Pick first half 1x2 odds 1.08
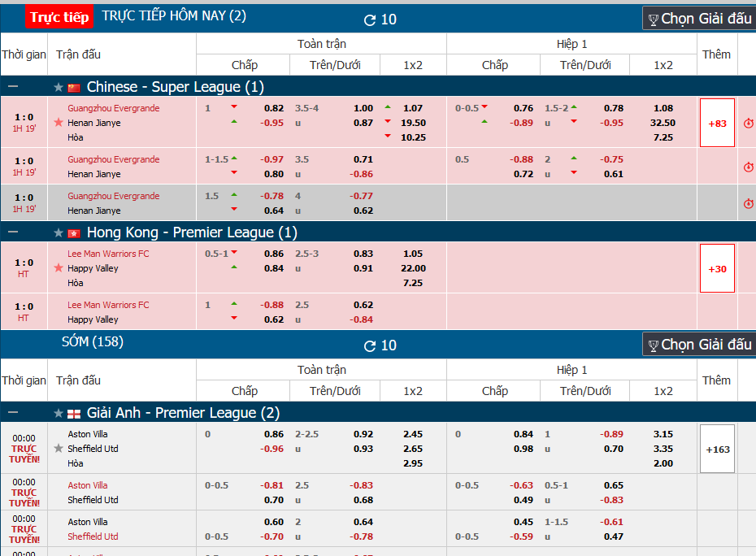Viewport: 756px width, 556px height. coord(663,108)
